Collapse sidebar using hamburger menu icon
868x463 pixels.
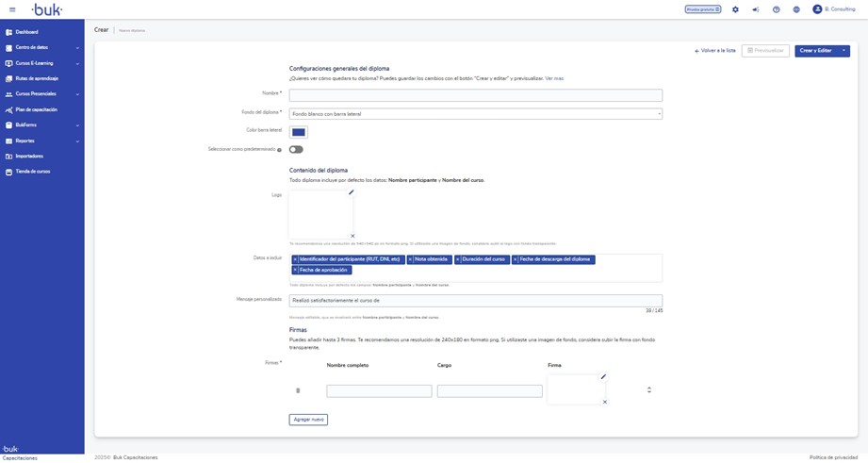point(12,9)
